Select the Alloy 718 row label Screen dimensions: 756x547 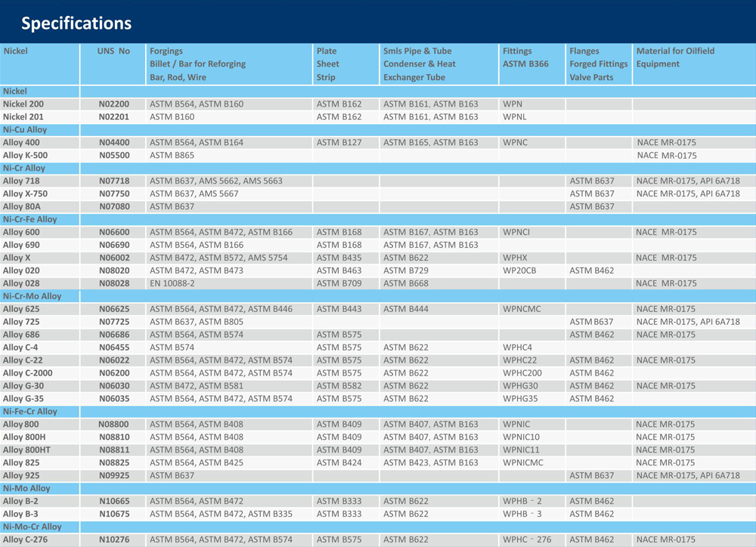point(21,181)
